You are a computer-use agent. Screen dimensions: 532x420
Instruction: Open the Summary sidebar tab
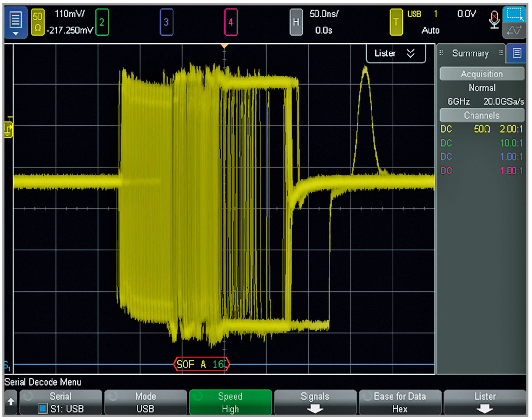[470, 53]
